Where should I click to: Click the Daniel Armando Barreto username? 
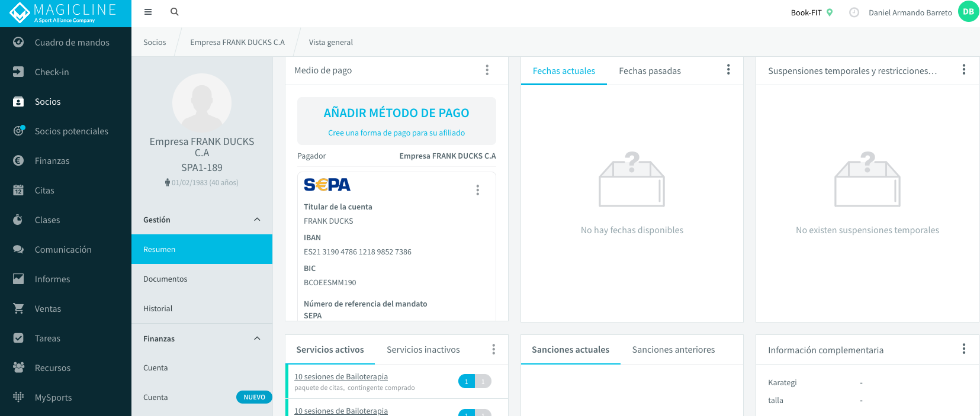pos(910,12)
